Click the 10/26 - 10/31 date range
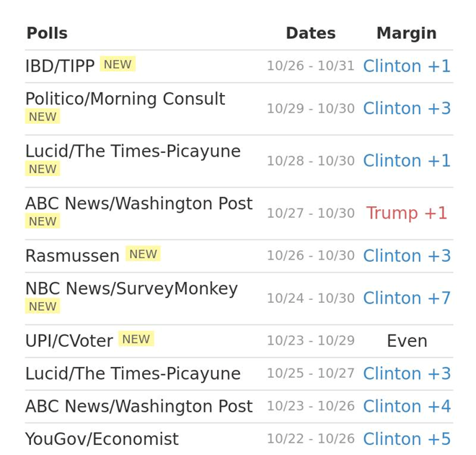 click(x=310, y=66)
